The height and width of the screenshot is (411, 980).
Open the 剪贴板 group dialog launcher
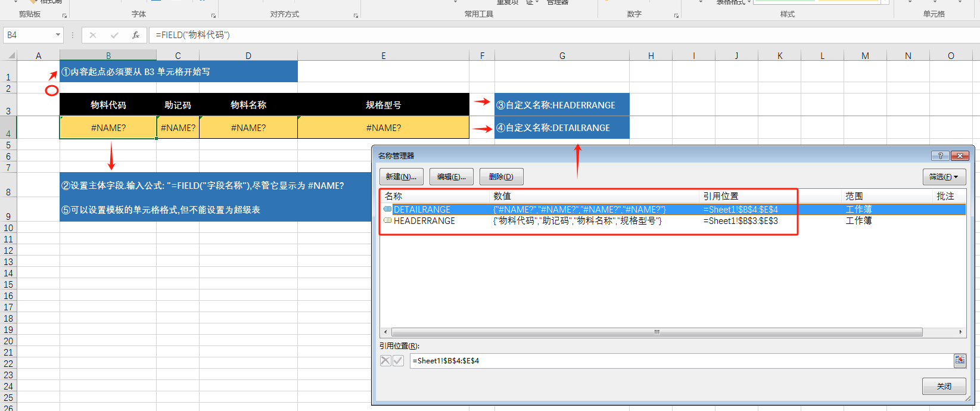64,15
